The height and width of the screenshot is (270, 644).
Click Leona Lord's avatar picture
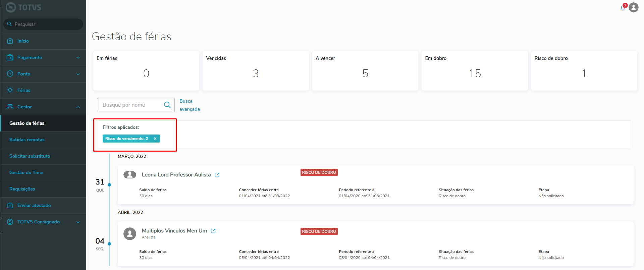coord(130,175)
